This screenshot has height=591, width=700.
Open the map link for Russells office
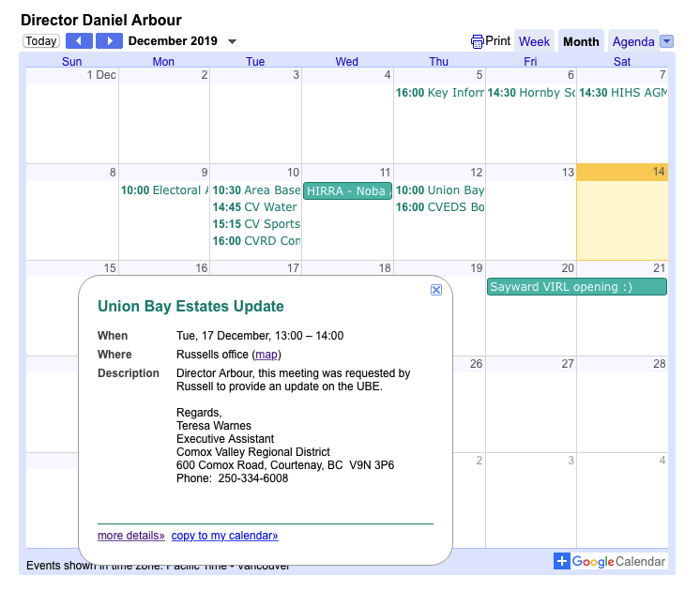[266, 355]
